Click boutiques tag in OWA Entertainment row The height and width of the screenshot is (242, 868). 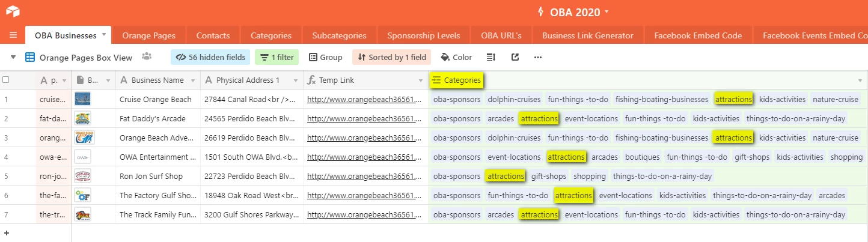(642, 157)
